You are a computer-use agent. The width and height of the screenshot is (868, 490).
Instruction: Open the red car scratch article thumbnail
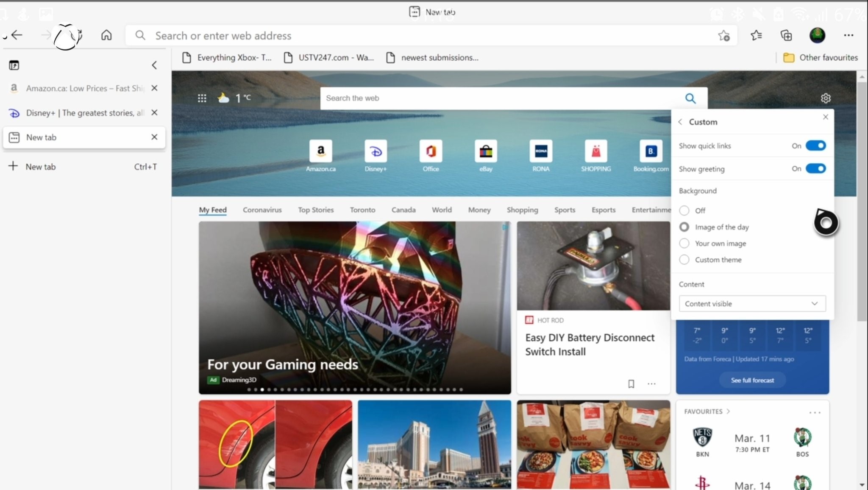tap(275, 445)
